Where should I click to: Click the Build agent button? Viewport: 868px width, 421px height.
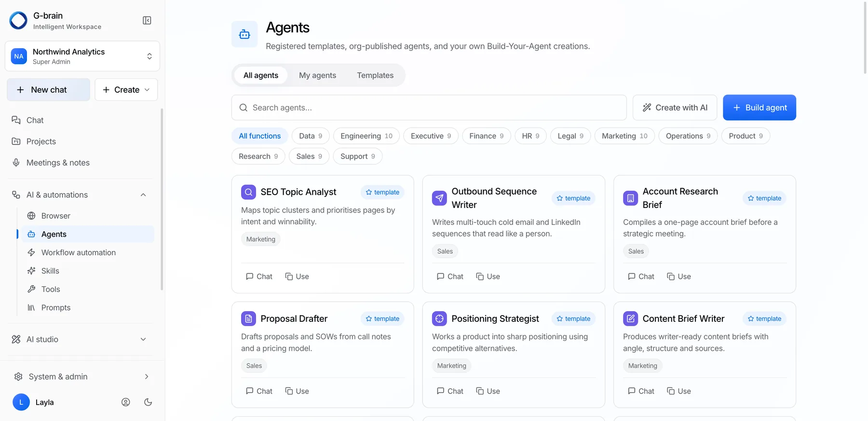pos(759,107)
